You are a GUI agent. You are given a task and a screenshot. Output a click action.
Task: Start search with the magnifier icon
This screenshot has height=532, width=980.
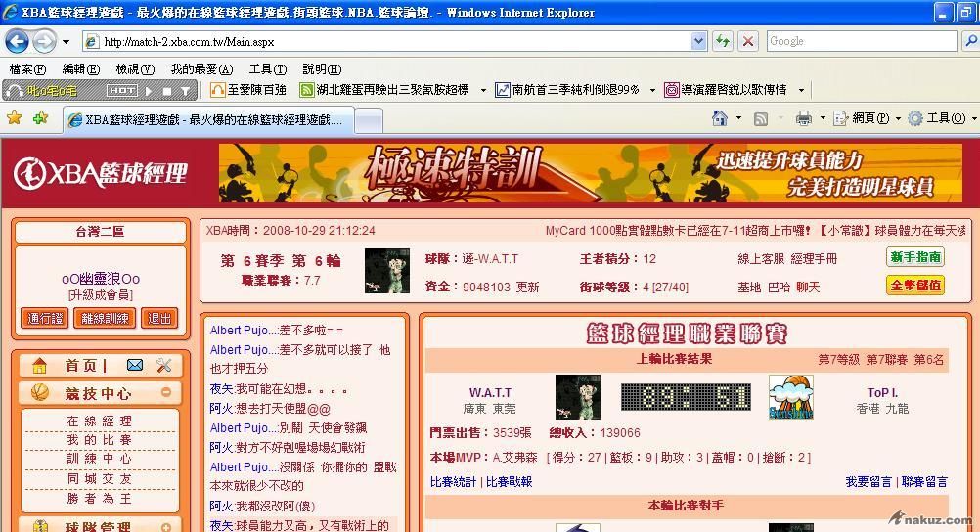(970, 41)
